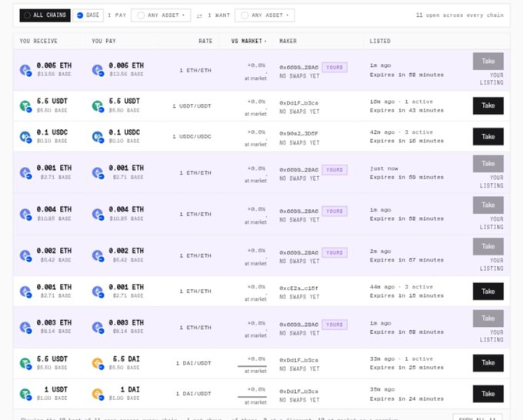Open maker address 0xcE2a...c15f
The width and height of the screenshot is (523, 420).
coord(298,288)
